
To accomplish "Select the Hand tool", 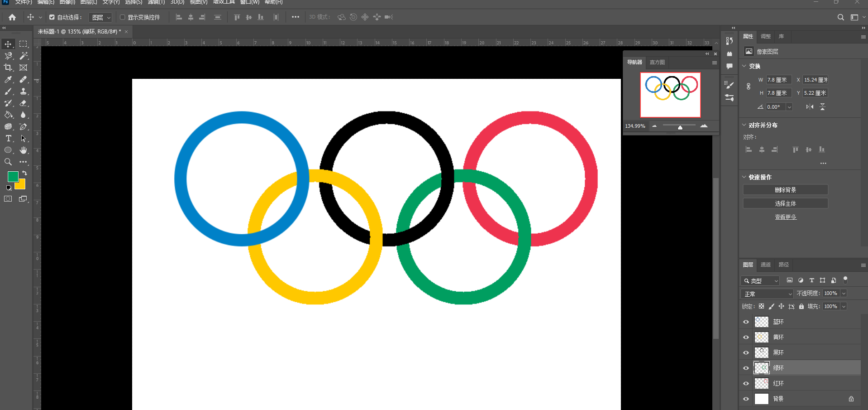I will click(x=24, y=150).
